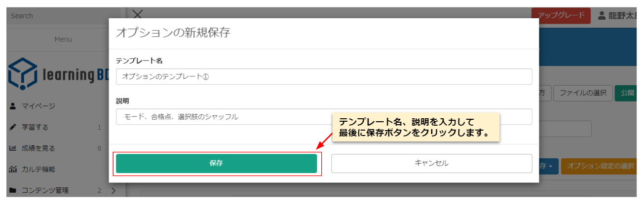Click the テンプレート名 input field

(324, 76)
